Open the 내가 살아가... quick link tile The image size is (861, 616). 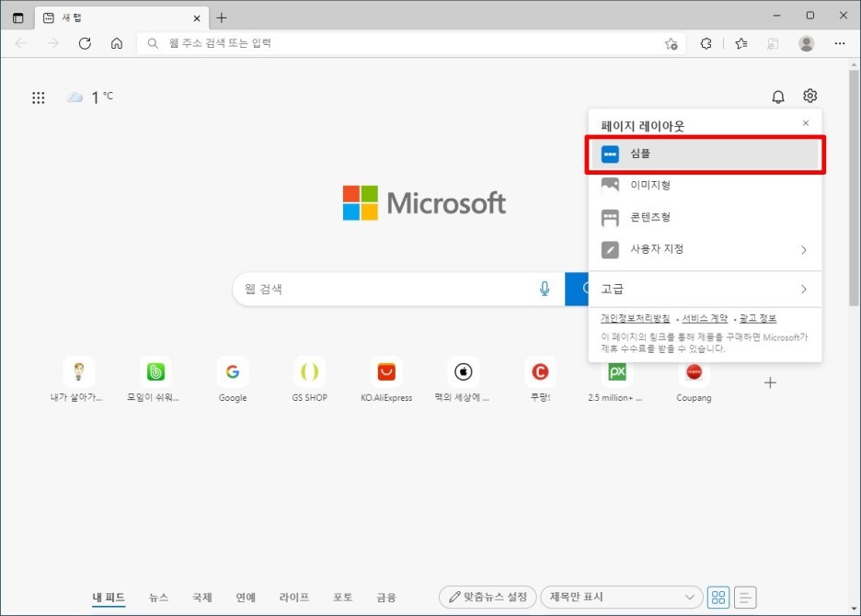(x=77, y=381)
